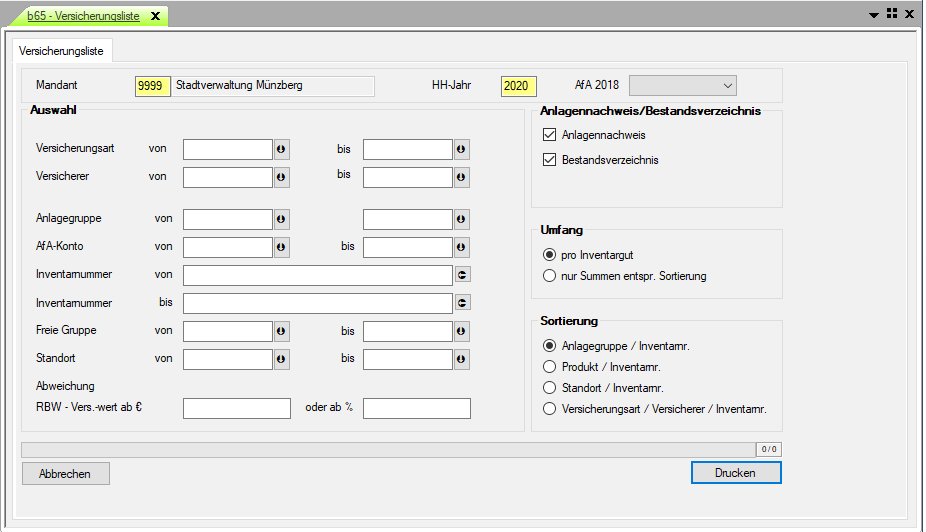This screenshot has width=926, height=532.
Task: Uncheck the Anlagennachweis checkbox
Action: [x=548, y=135]
